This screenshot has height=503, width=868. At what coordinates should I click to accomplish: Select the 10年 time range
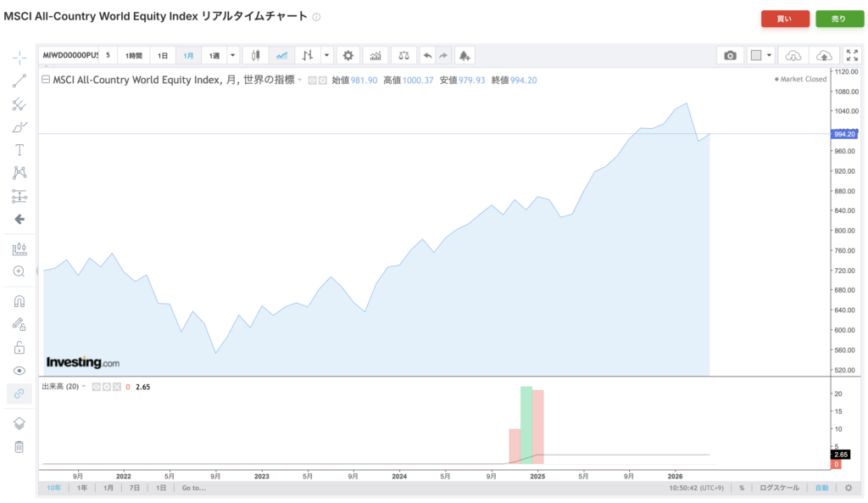click(x=53, y=488)
